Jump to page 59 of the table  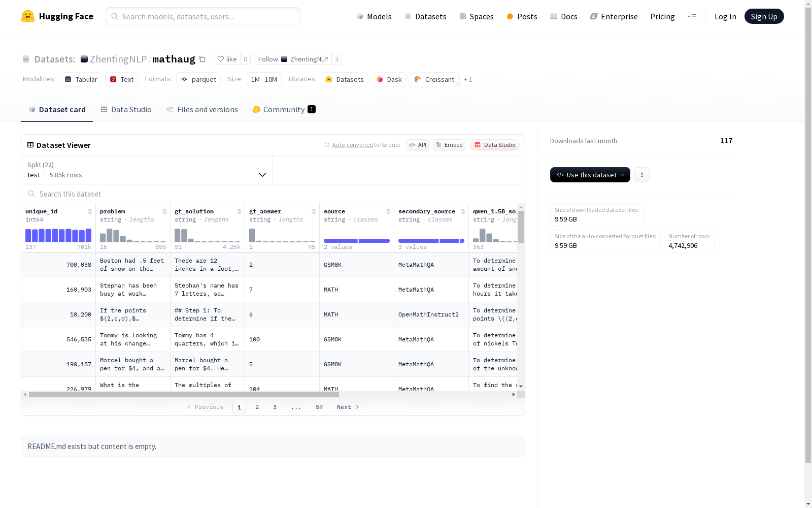tap(319, 407)
